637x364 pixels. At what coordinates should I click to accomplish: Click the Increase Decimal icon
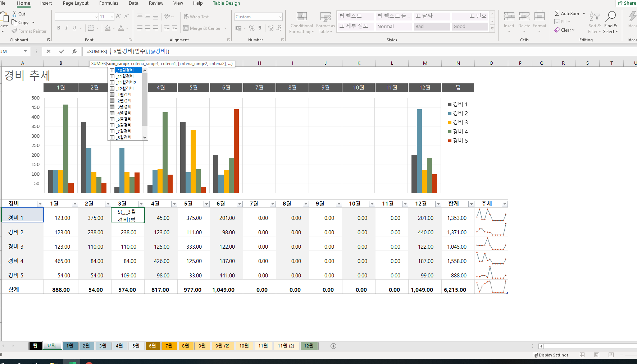271,28
